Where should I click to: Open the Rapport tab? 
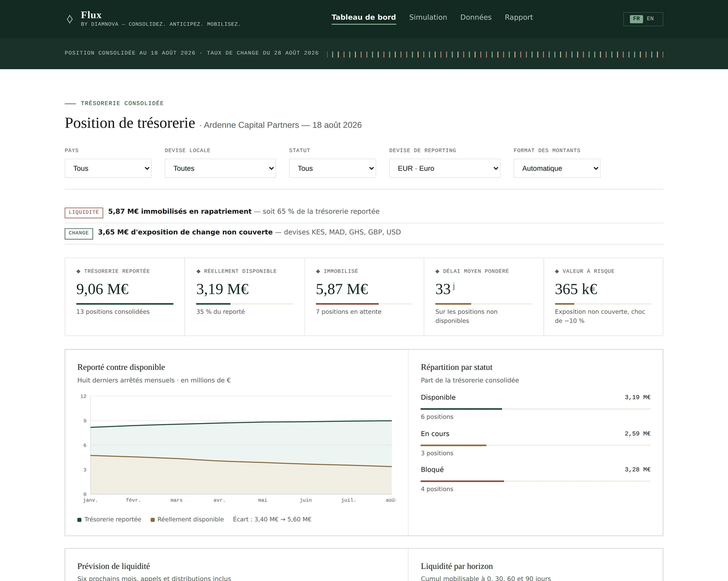point(519,17)
